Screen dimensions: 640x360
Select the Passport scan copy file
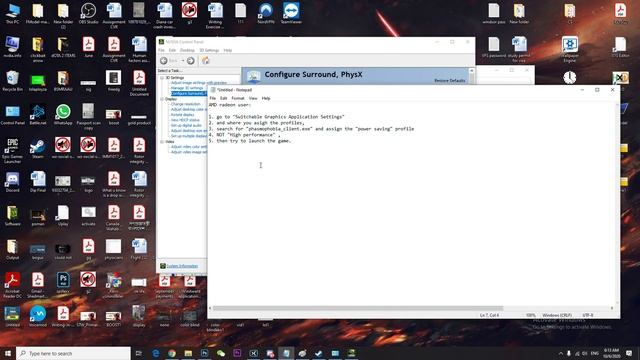coord(88,116)
